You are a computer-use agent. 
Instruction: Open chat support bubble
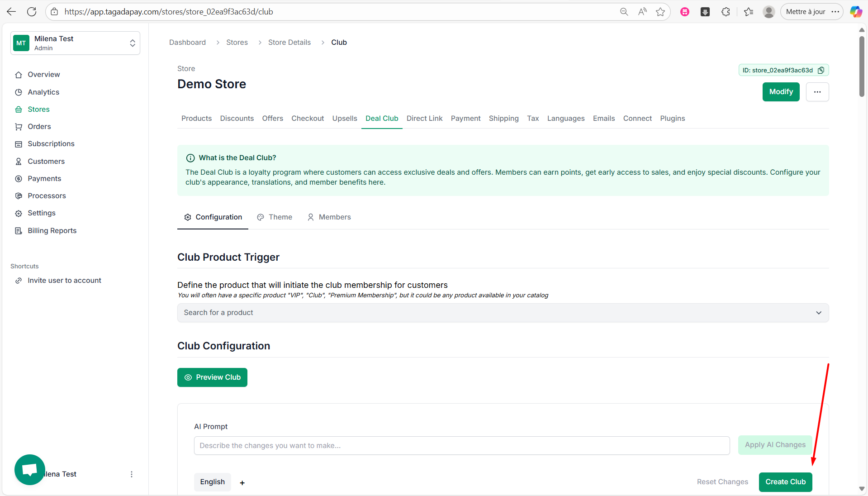point(30,469)
